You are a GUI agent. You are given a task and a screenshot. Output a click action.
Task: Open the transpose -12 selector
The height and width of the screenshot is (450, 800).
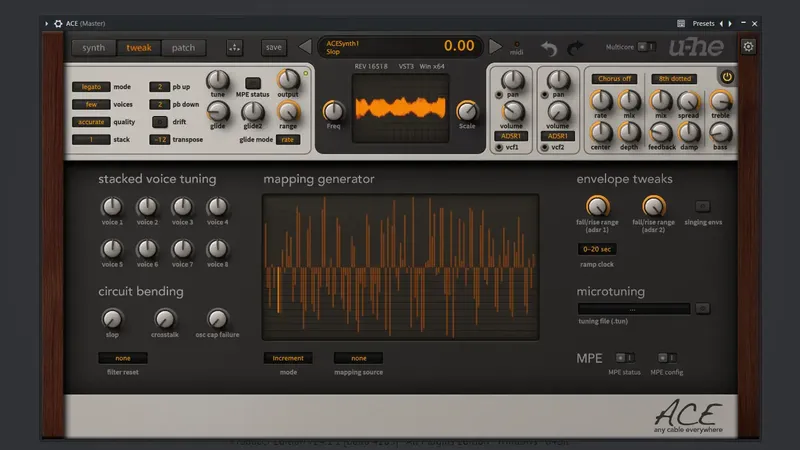coord(159,139)
